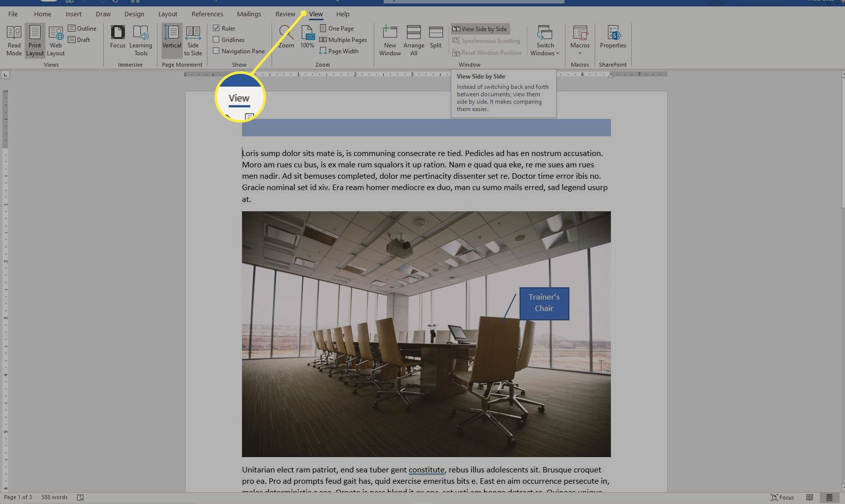Select the Trainer's Chair callout box
The width and height of the screenshot is (845, 504).
pyautogui.click(x=544, y=304)
